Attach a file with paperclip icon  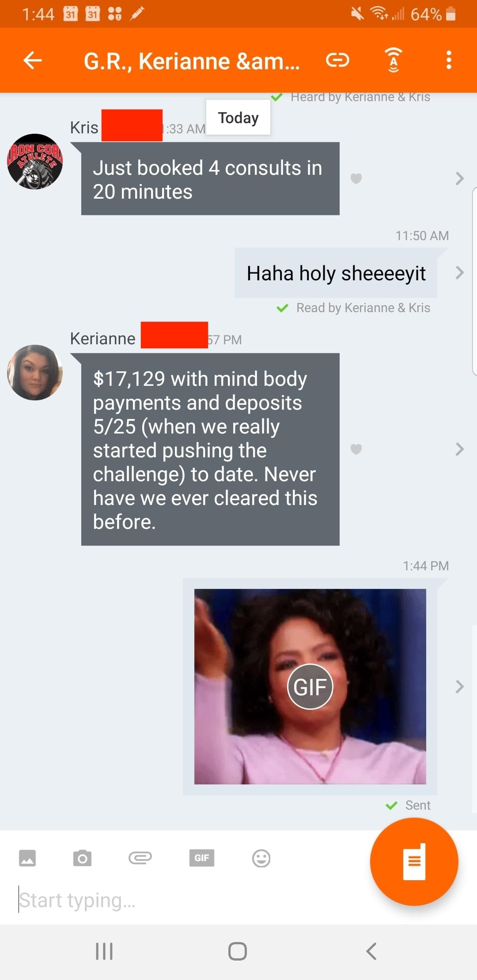[x=140, y=858]
